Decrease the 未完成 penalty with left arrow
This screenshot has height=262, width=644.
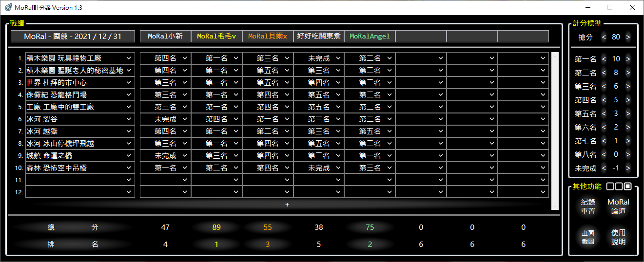coord(604,168)
